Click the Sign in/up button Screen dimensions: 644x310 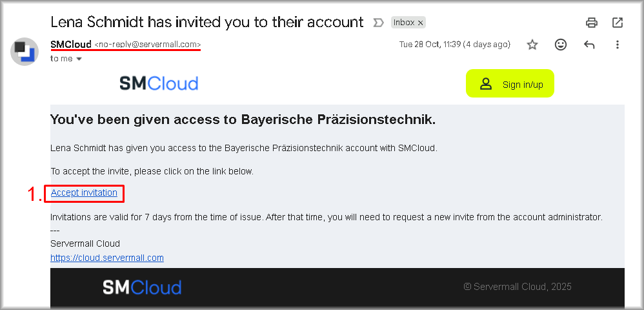pyautogui.click(x=510, y=83)
